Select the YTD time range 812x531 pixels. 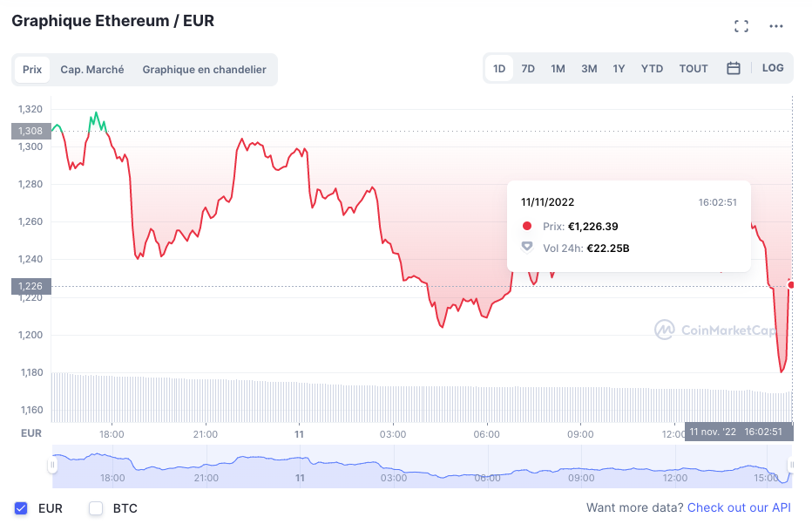(x=652, y=69)
